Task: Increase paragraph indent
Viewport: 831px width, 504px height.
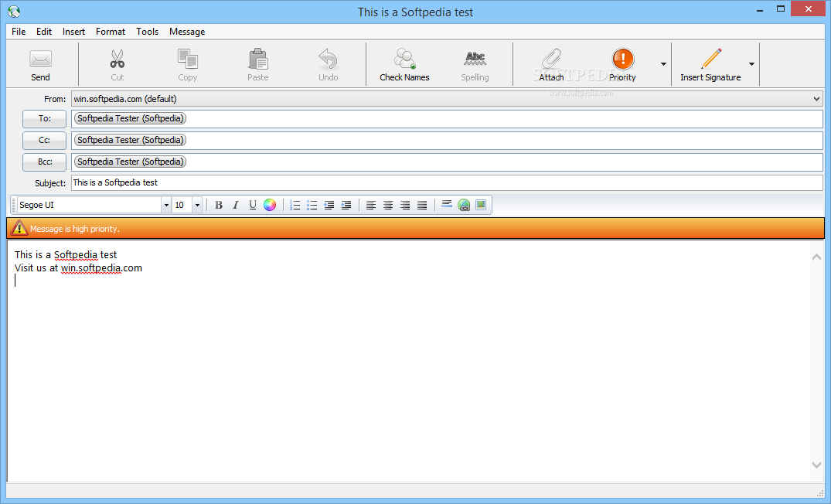Action: point(346,205)
